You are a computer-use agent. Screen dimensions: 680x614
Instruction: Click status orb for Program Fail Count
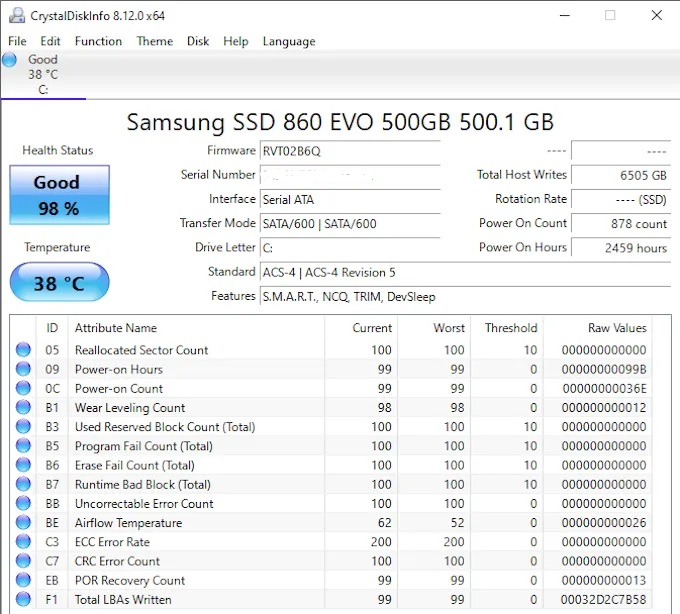[23, 446]
